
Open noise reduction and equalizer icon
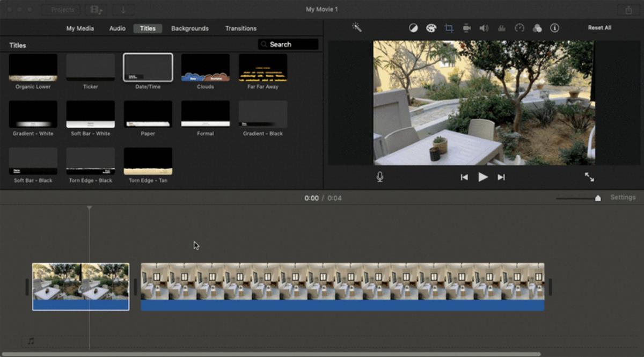[x=502, y=28]
